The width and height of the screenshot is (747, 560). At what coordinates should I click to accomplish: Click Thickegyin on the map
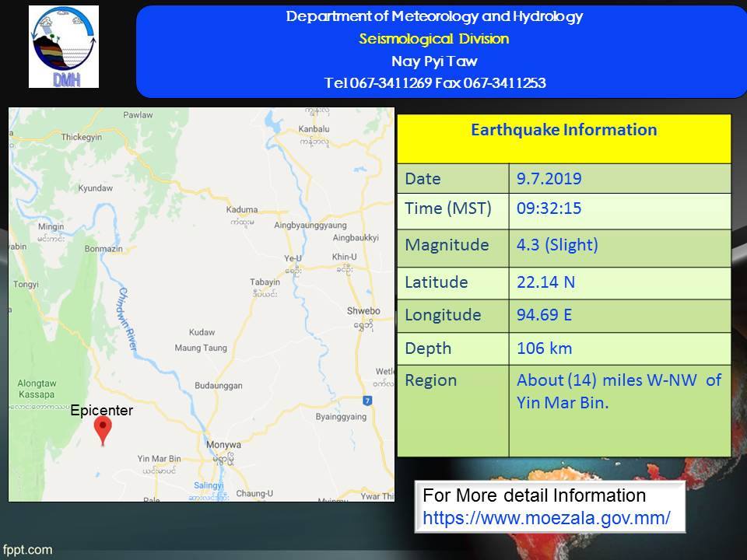tap(82, 137)
